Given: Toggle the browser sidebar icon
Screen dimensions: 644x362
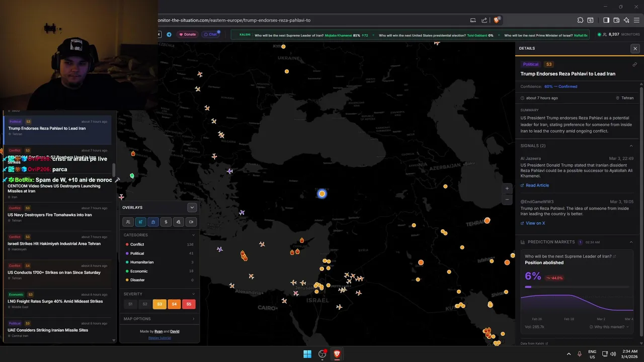Looking at the screenshot, I should 606,20.
